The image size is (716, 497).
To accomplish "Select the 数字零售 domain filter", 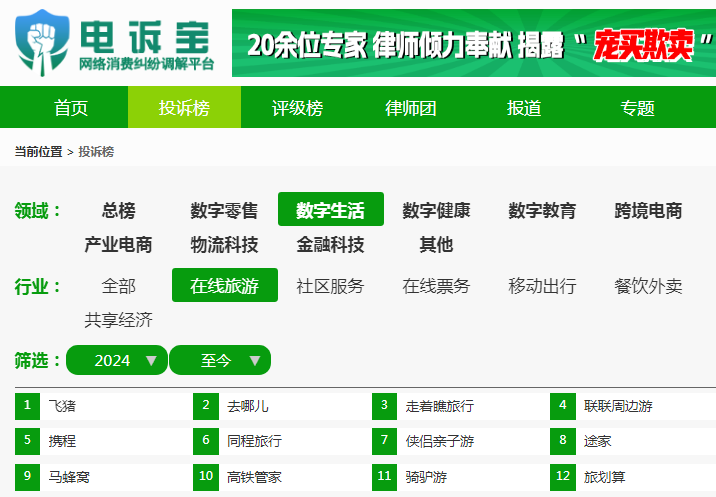I will coord(224,210).
